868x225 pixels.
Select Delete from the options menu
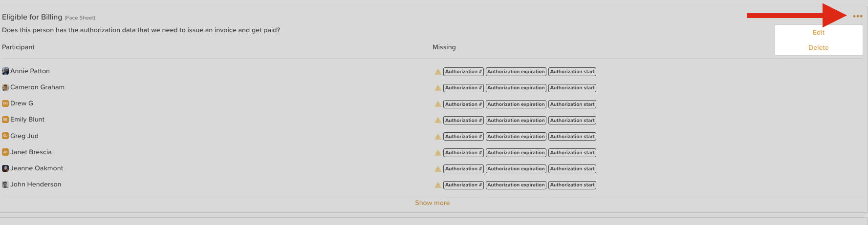coord(818,48)
